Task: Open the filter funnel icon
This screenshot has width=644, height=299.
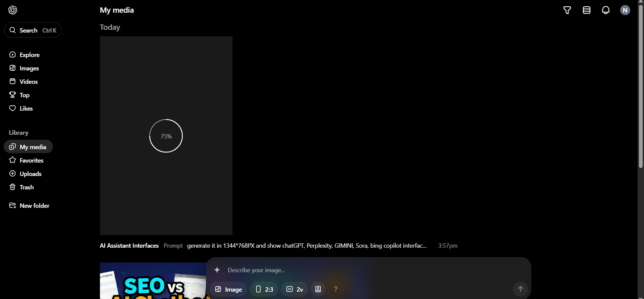Action: [x=567, y=10]
